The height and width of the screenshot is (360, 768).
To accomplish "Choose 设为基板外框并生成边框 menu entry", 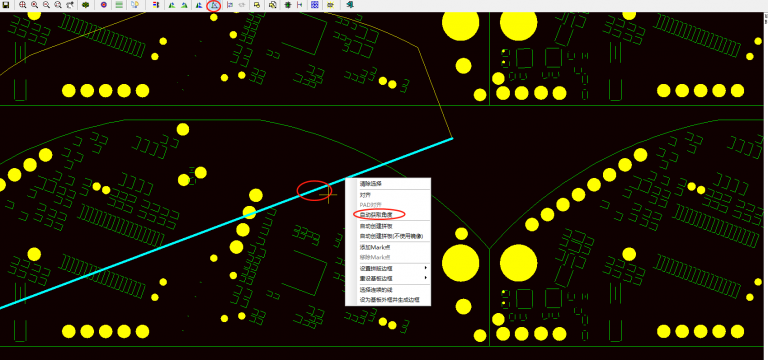I will [x=388, y=299].
